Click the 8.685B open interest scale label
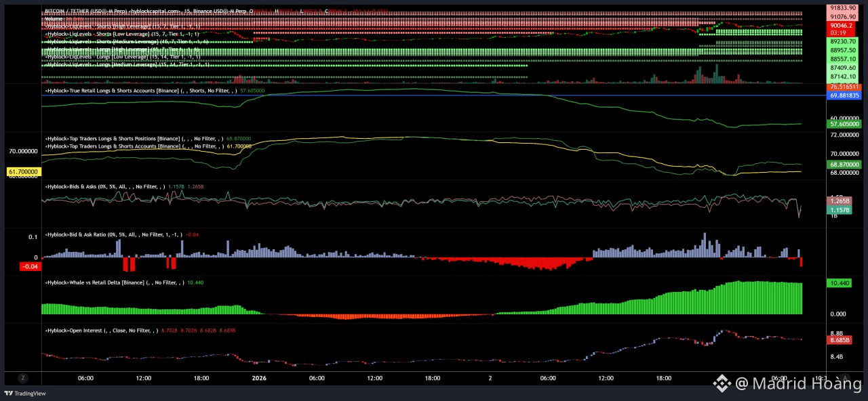The width and height of the screenshot is (868, 401). [x=840, y=339]
